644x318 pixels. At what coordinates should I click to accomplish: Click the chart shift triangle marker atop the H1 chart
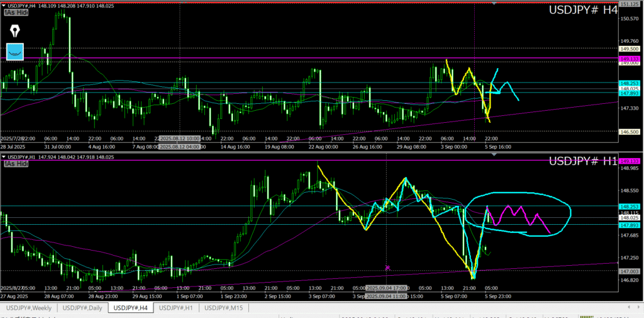coord(494,154)
